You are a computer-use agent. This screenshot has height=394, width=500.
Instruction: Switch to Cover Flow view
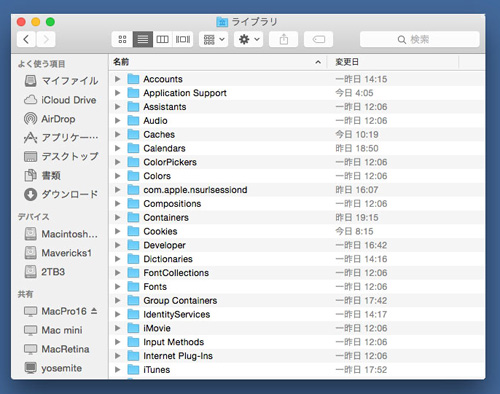pos(183,40)
